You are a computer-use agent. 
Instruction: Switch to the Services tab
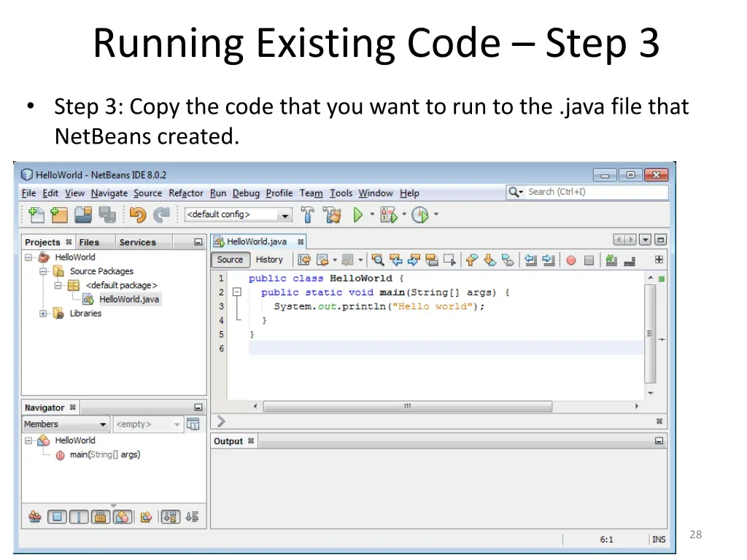138,242
